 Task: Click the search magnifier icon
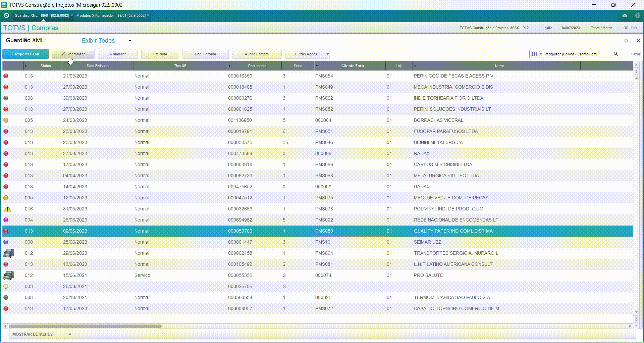point(616,54)
